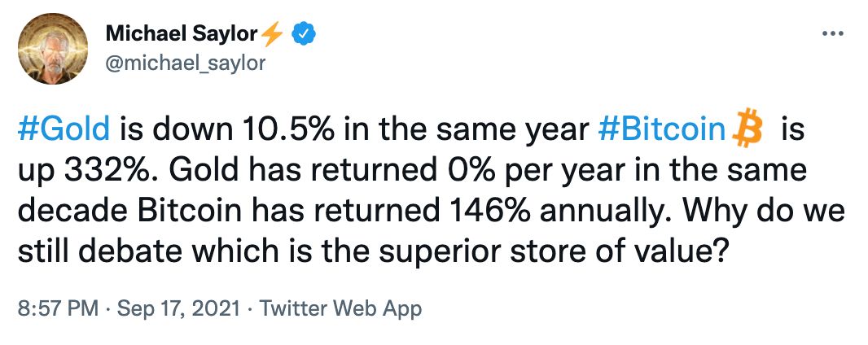Open the three-dot more options menu

[830, 35]
